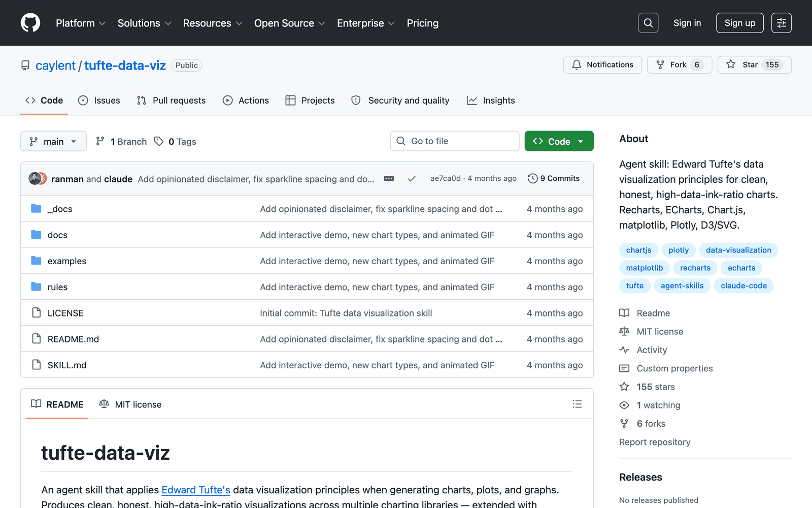Click the Custom properties icon
Image resolution: width=812 pixels, height=508 pixels.
(624, 368)
